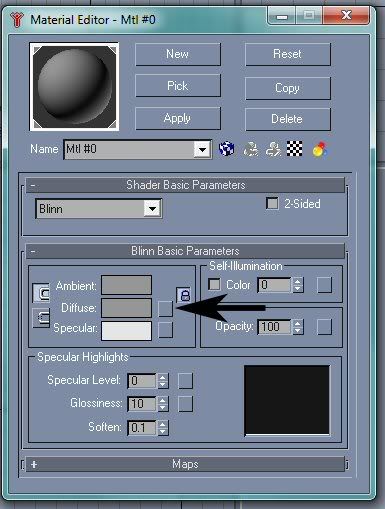
Task: Click the specular highlight graph display
Action: click(x=287, y=401)
